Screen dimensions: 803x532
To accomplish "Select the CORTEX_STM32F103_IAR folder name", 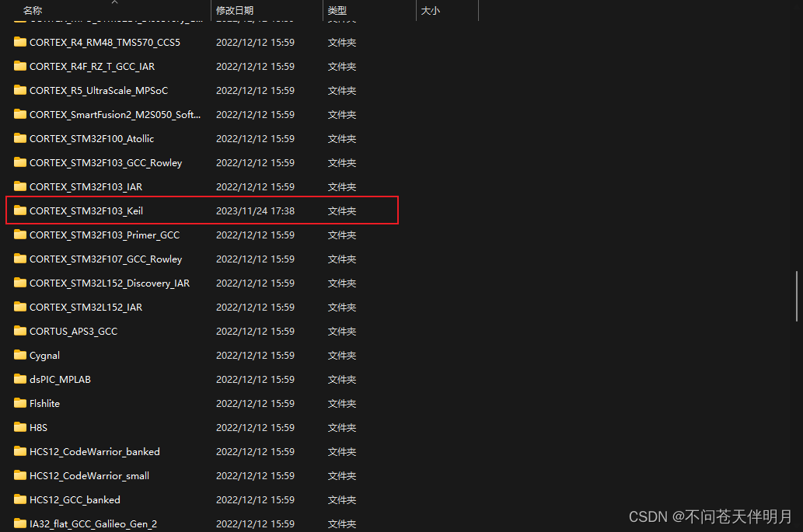I will 86,186.
